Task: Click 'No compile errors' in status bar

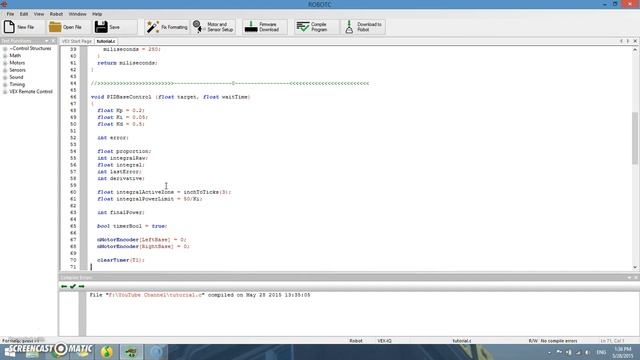Action: click(x=559, y=341)
